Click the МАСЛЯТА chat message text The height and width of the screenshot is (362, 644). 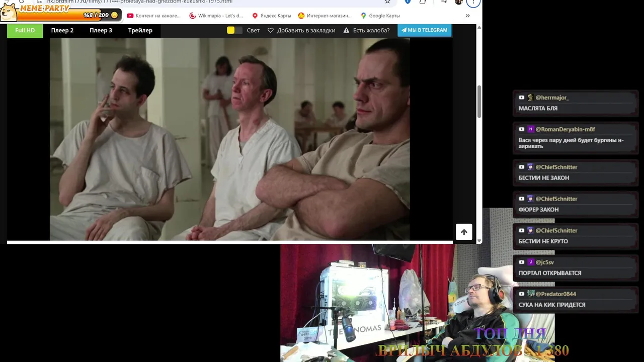pos(538,109)
